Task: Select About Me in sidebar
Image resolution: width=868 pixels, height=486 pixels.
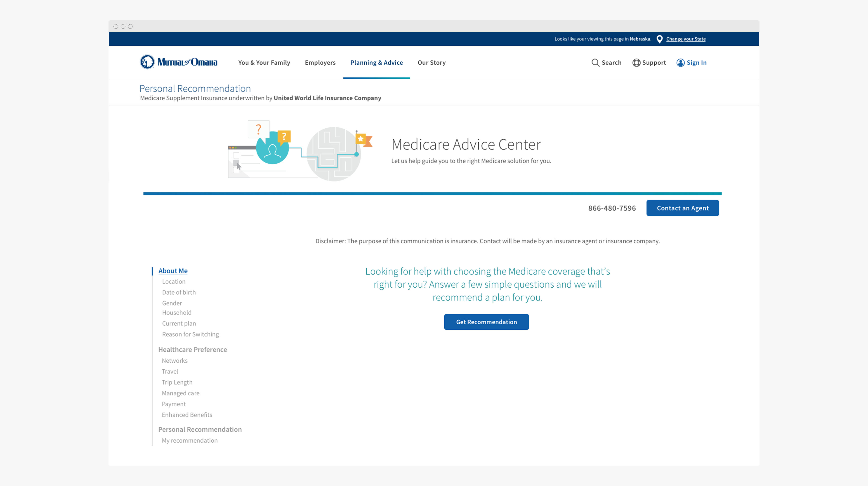Action: [173, 271]
